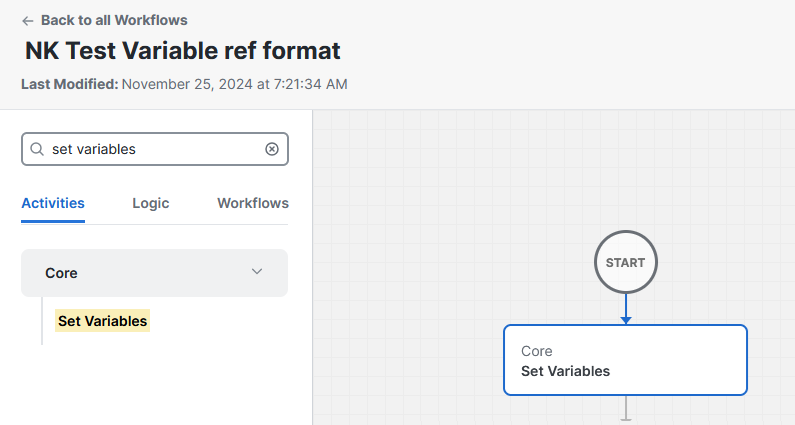Viewport: 795px width, 425px height.
Task: Select the START circle node
Action: (x=626, y=262)
